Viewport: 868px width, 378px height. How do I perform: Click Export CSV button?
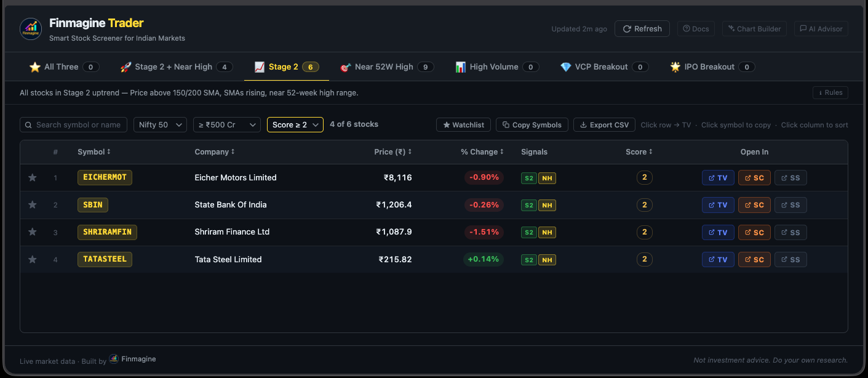point(604,124)
